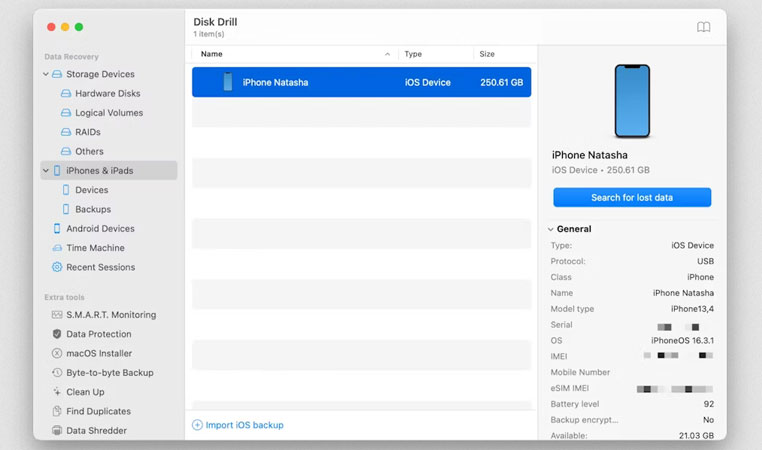
Task: Open Data Shredder tool
Action: [96, 431]
